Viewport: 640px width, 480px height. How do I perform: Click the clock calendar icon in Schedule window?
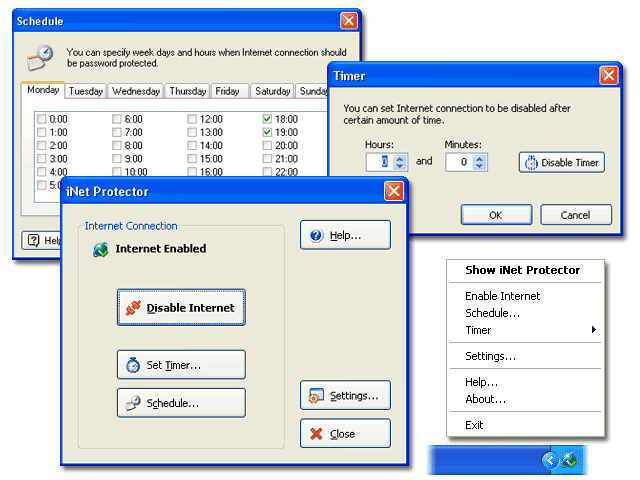[x=40, y=58]
